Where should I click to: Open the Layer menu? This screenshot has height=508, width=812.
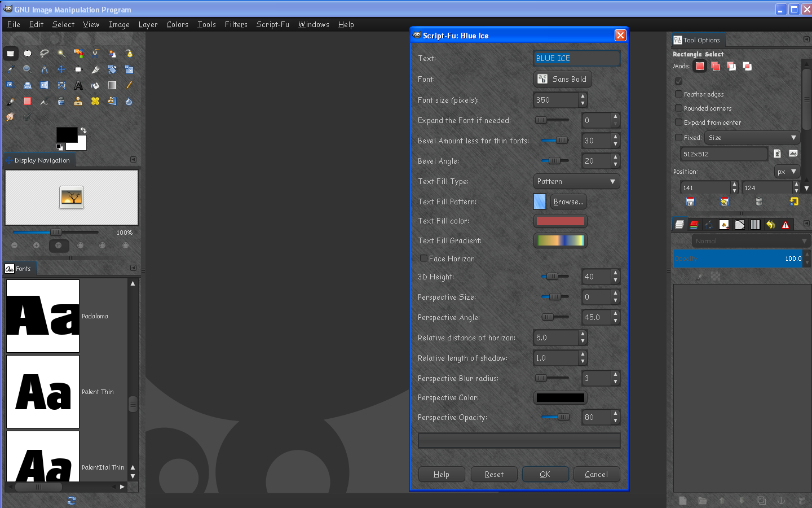pyautogui.click(x=148, y=24)
